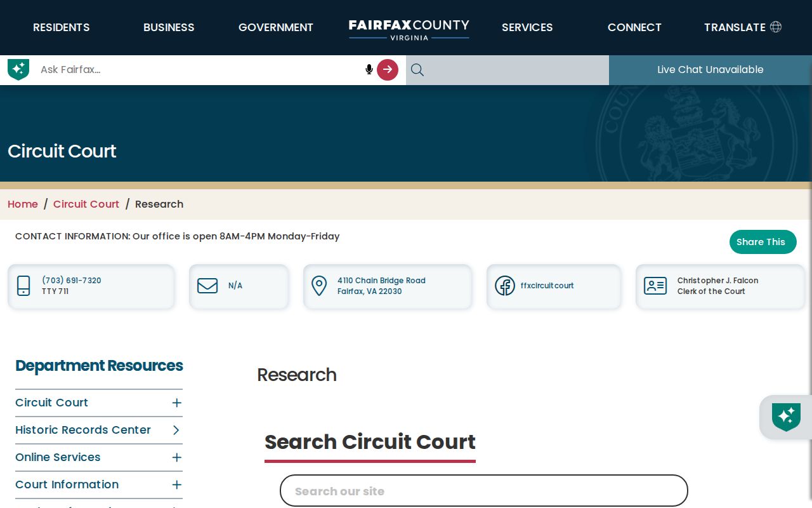The image size is (812, 508).
Task: Click the Ask Fairfax shield sparkle icon
Action: tap(18, 69)
